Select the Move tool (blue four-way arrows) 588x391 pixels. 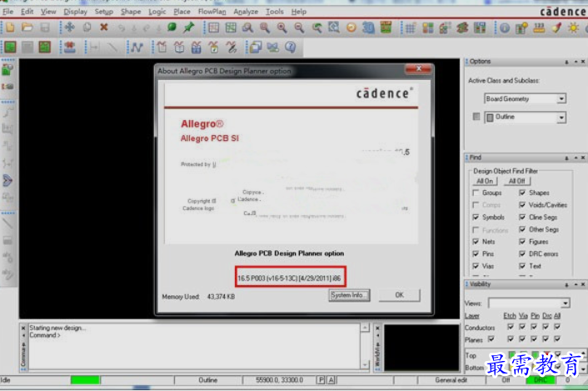coord(70,28)
